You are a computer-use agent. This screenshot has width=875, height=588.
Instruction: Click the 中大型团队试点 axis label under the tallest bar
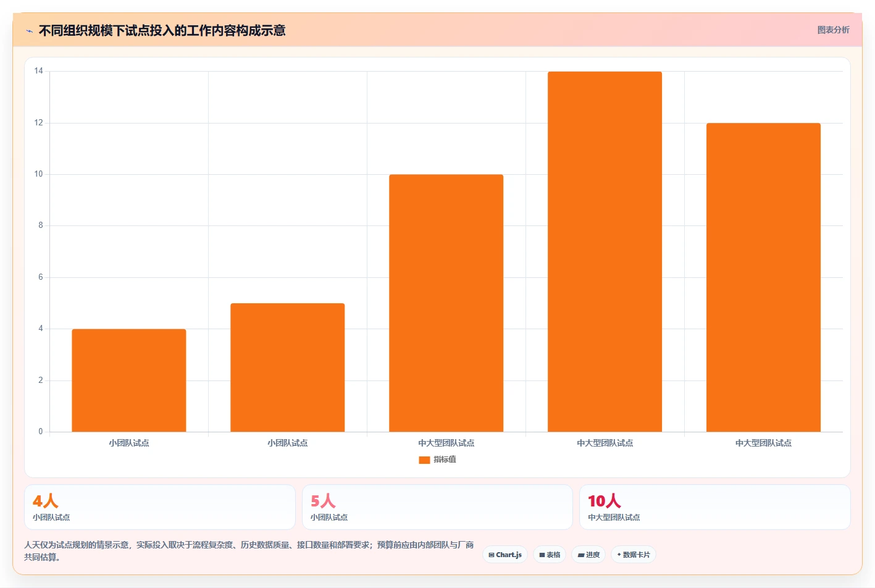(x=605, y=443)
